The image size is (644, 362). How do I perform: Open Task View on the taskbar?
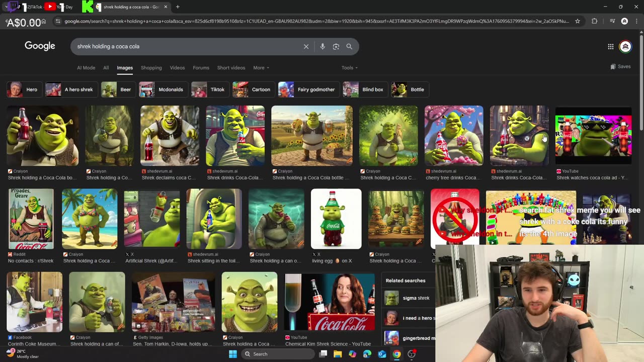pos(324,354)
